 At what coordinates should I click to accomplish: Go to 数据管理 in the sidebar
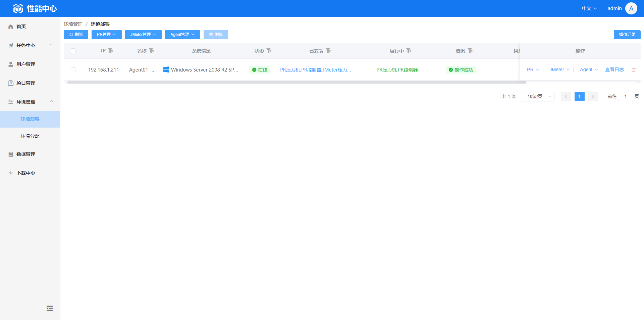(x=26, y=154)
